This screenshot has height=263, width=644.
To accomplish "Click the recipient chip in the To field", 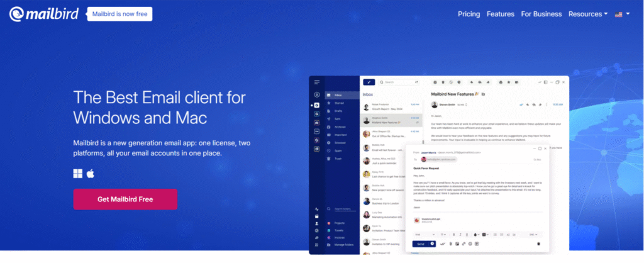I will click(x=438, y=159).
